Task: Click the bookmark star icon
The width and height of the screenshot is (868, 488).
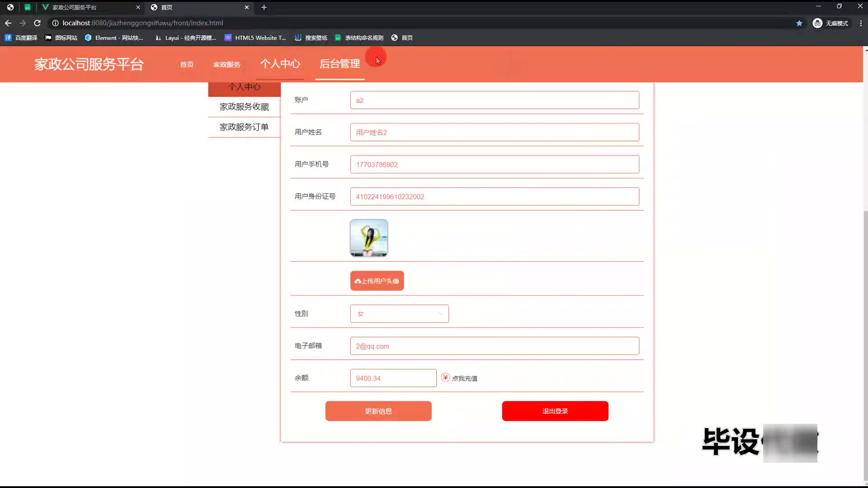Action: coord(799,23)
